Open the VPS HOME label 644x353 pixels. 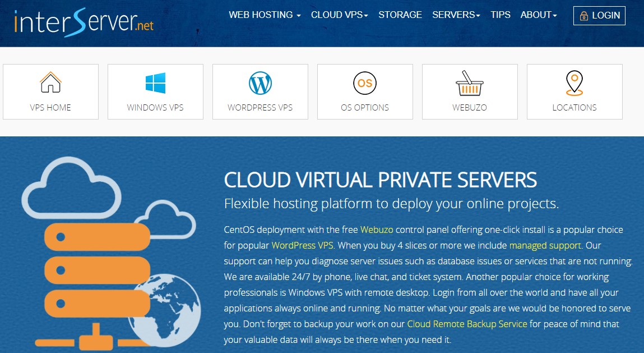pos(50,107)
